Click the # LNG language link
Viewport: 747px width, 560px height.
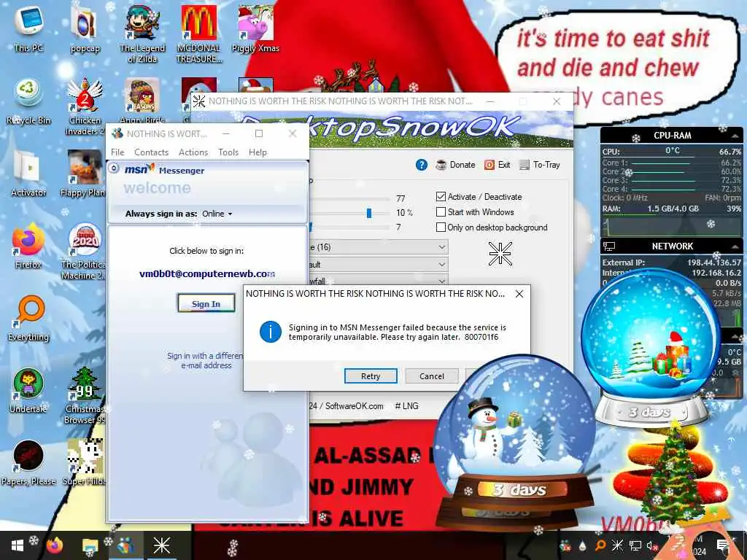[x=406, y=406]
